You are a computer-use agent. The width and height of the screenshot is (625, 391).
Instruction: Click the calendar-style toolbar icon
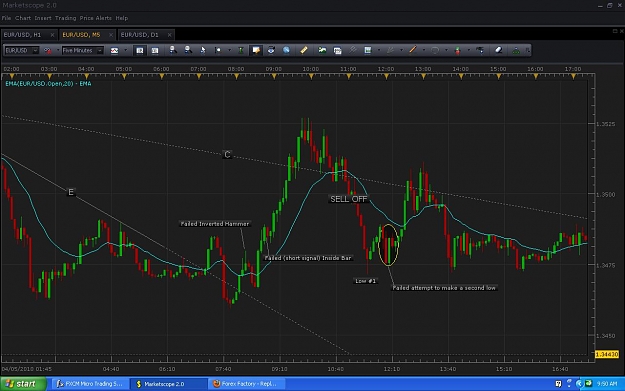[x=337, y=50]
